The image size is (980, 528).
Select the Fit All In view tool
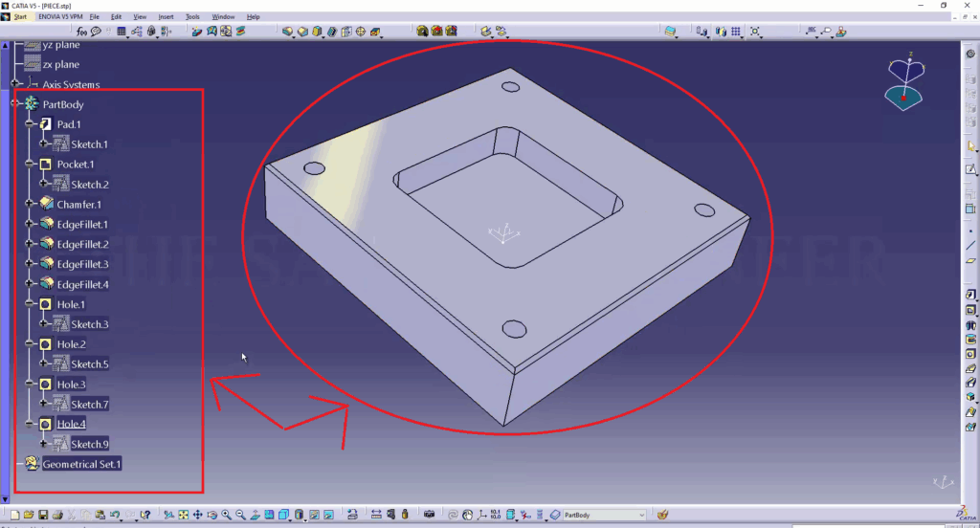coord(183,515)
